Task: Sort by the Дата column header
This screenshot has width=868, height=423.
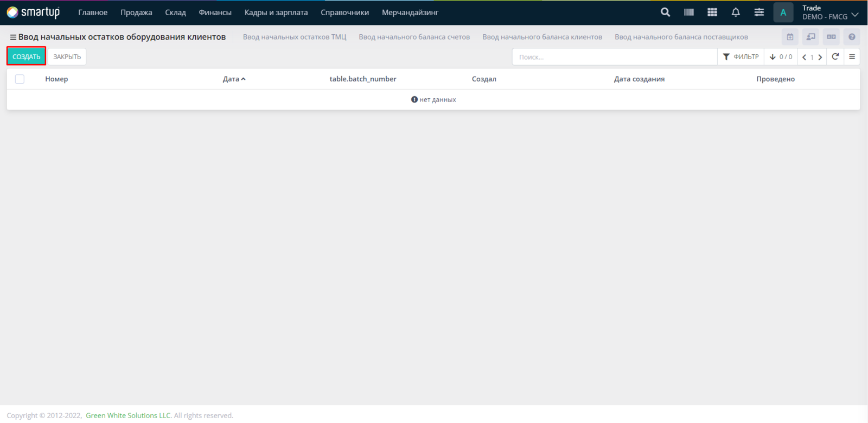Action: click(x=234, y=79)
